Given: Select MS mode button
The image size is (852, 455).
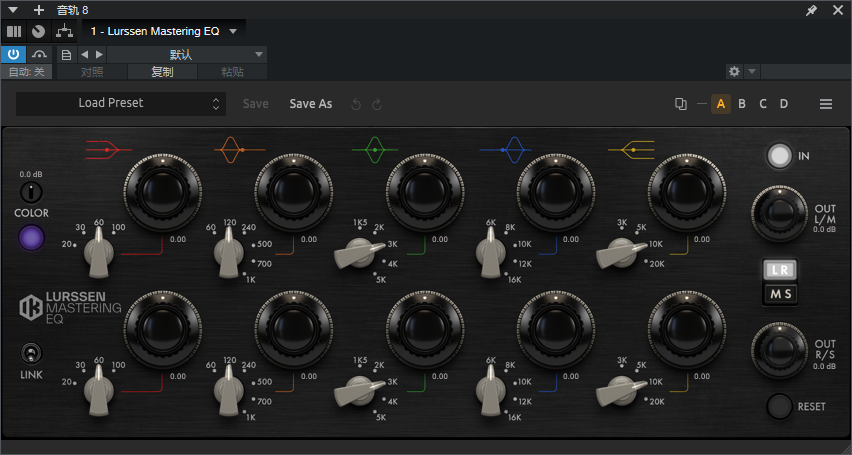Looking at the screenshot, I should tap(780, 294).
